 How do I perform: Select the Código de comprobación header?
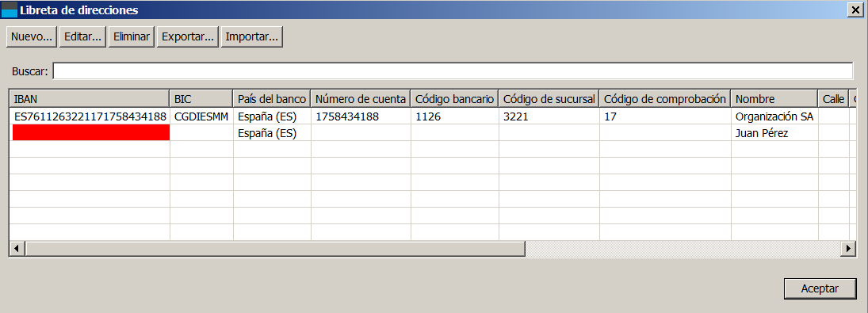pos(665,99)
